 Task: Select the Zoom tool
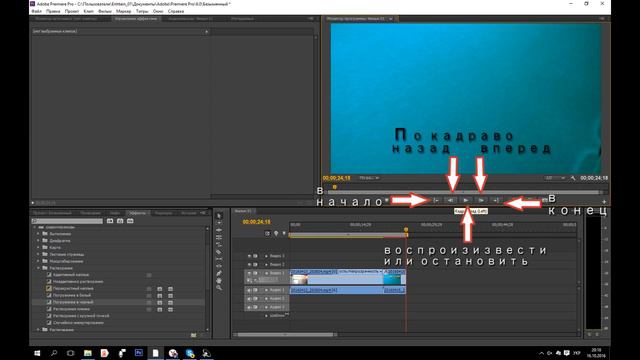click(x=219, y=288)
